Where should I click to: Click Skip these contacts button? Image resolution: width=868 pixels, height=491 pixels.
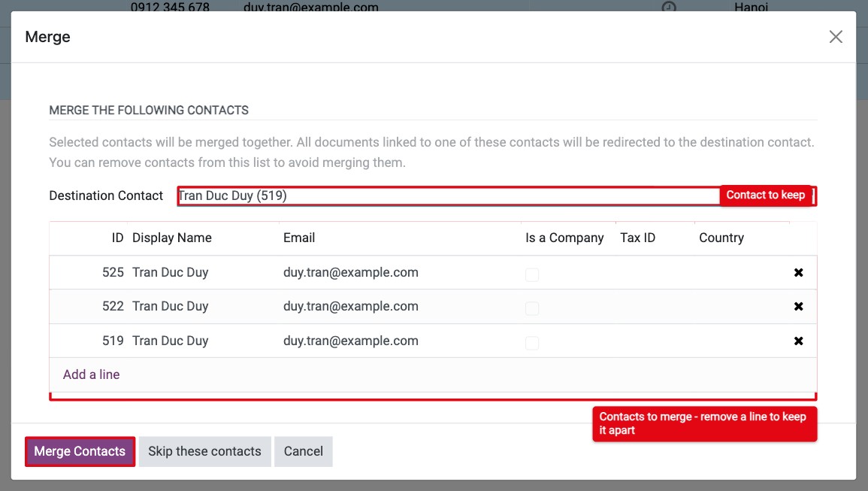[x=204, y=451]
